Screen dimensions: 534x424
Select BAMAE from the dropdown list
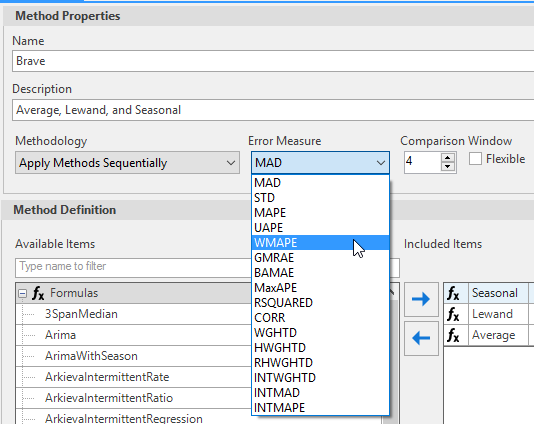click(320, 273)
